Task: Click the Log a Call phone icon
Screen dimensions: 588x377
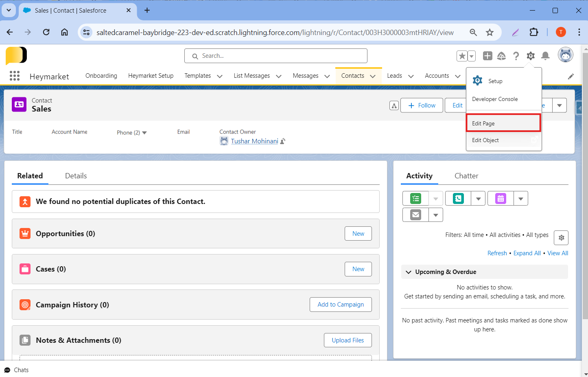Action: 458,199
